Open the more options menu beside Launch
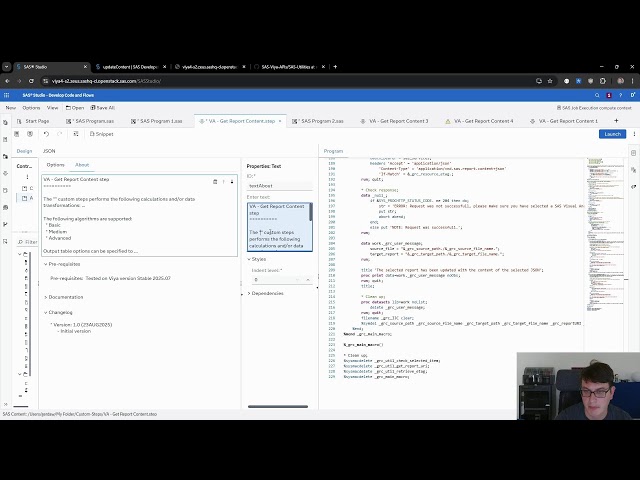 [x=634, y=134]
